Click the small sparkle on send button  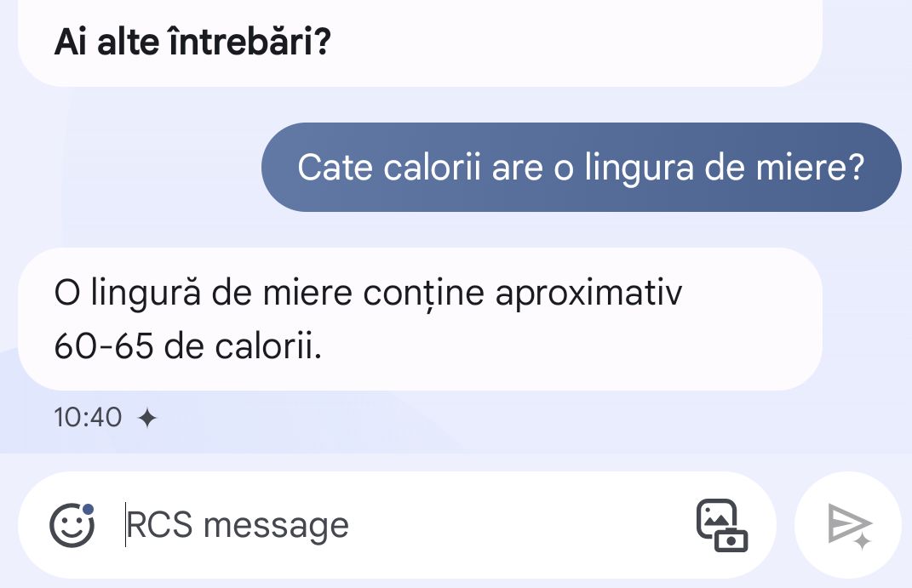[862, 540]
